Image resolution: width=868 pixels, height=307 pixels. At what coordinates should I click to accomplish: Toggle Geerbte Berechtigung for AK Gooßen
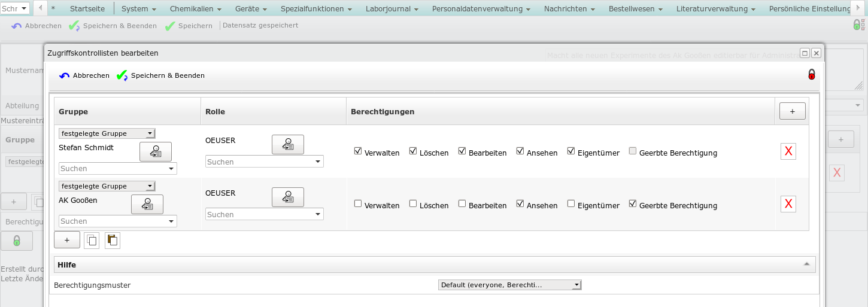pyautogui.click(x=633, y=204)
